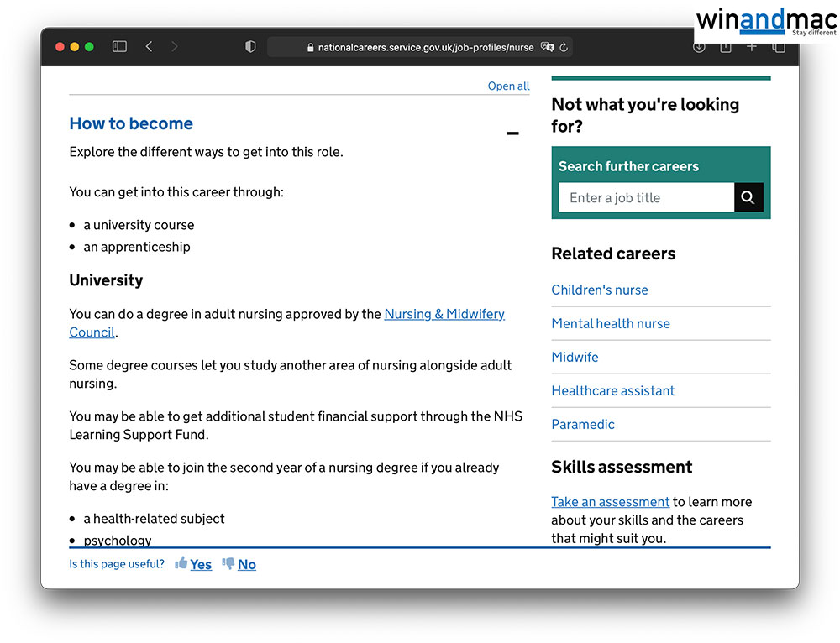Click the magnifier search button

[748, 197]
